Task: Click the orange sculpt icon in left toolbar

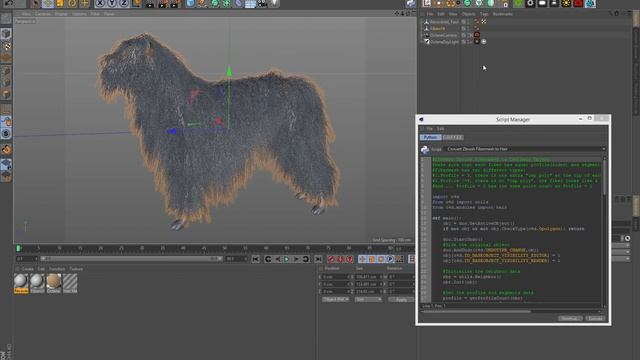Action: 6,149
